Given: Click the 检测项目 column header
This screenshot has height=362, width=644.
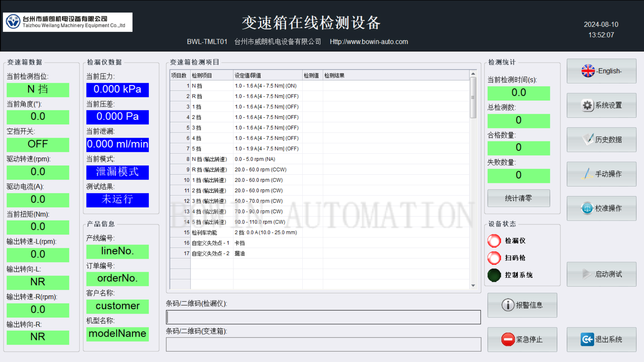Looking at the screenshot, I should [212, 75].
